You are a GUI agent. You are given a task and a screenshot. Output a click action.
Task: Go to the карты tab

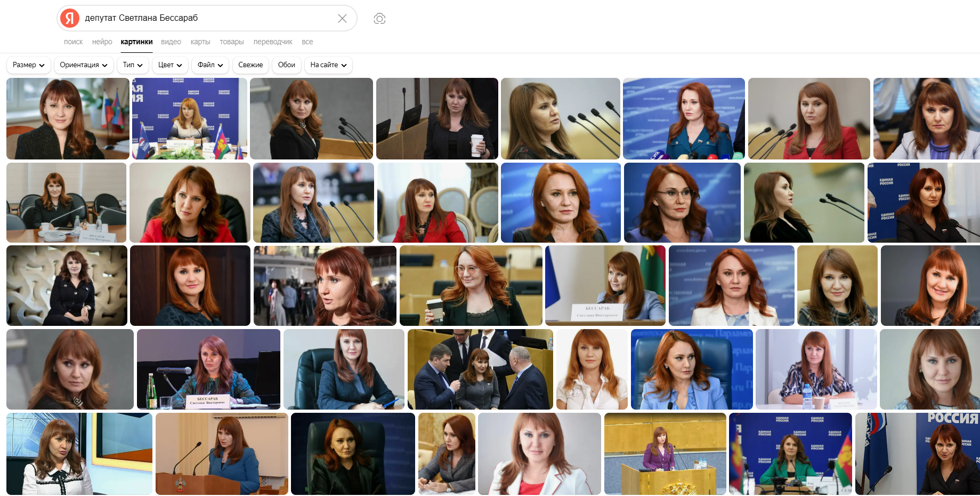click(200, 42)
